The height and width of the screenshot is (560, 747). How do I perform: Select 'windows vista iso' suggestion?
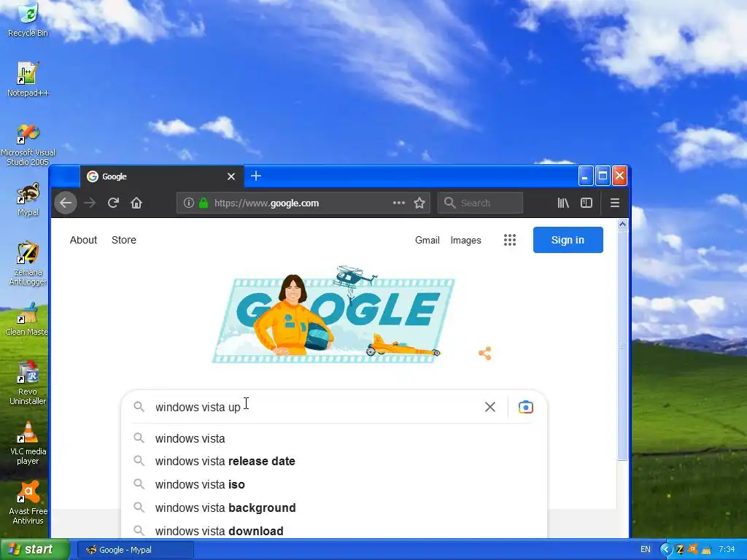click(x=333, y=485)
